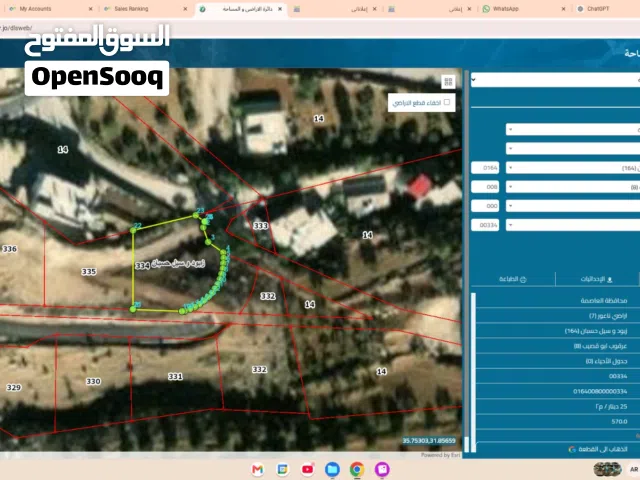Viewport: 640px width, 480px height.
Task: Follow the الذهاب الى القطعة Google link
Action: pyautogui.click(x=598, y=449)
